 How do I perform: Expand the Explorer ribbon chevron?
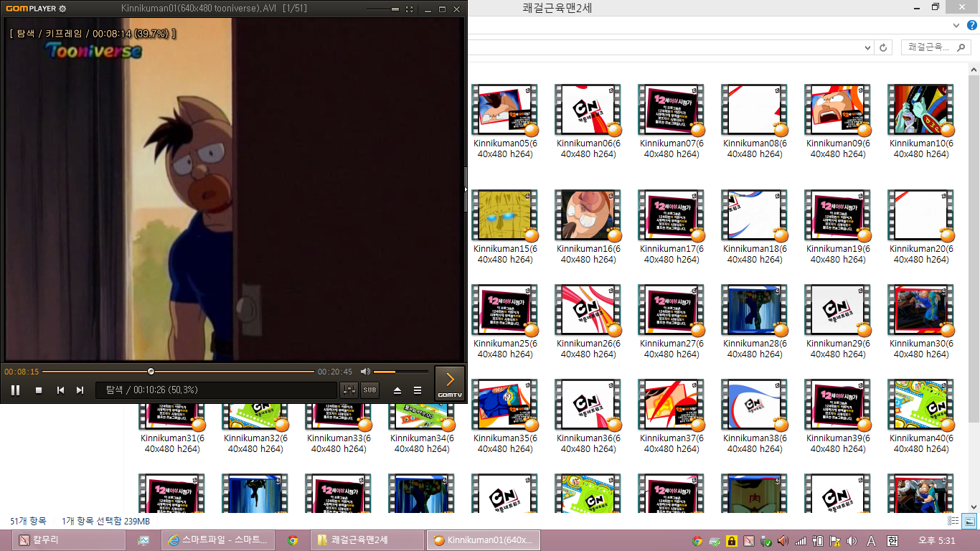pos(955,25)
